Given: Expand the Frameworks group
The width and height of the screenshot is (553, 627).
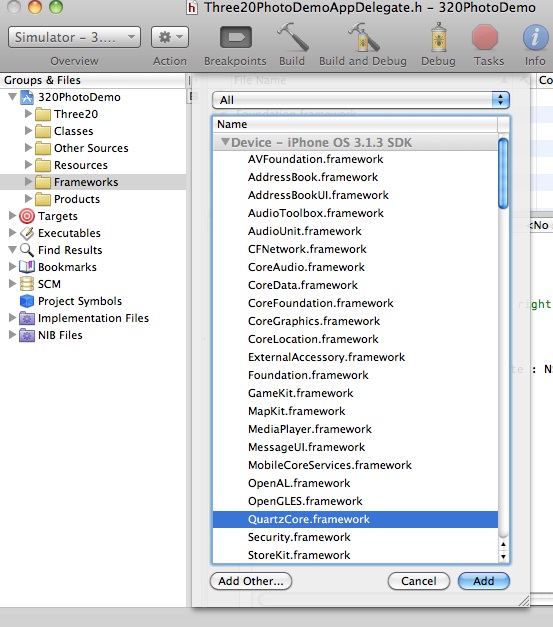Looking at the screenshot, I should pyautogui.click(x=28, y=182).
